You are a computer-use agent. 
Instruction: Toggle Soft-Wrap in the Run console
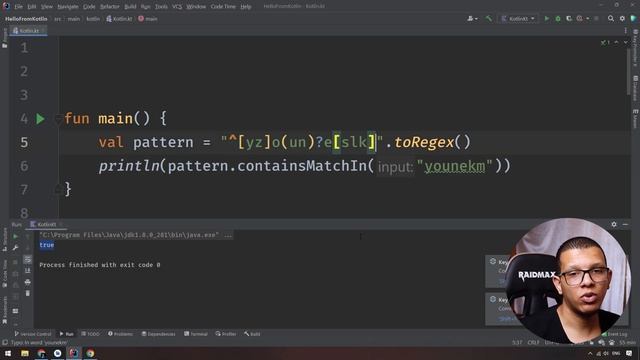click(27, 259)
